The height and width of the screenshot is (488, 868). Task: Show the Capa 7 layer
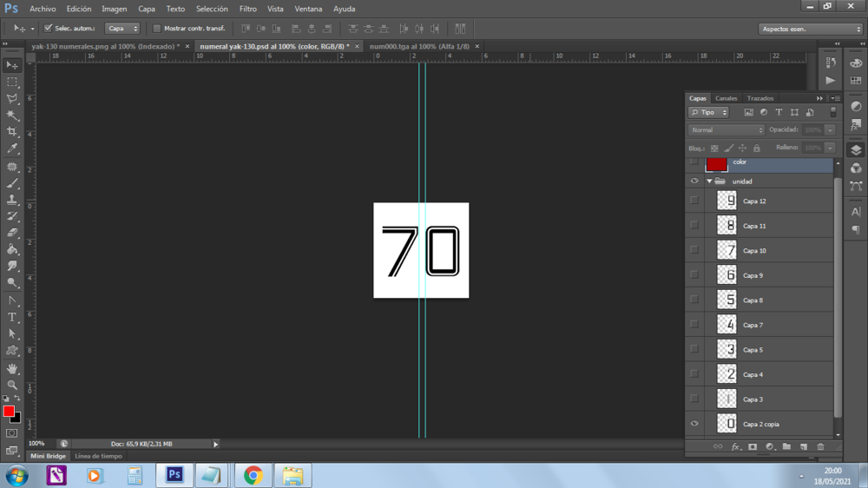[x=694, y=324]
